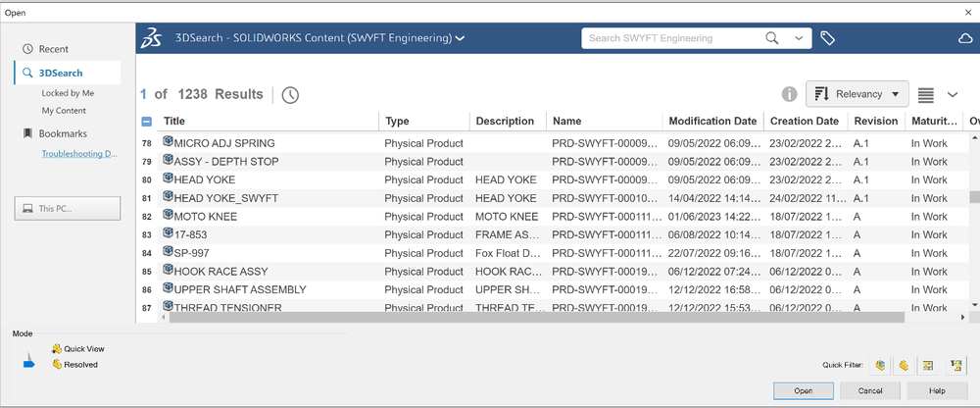
Task: Sort by Name column header
Action: 566,122
